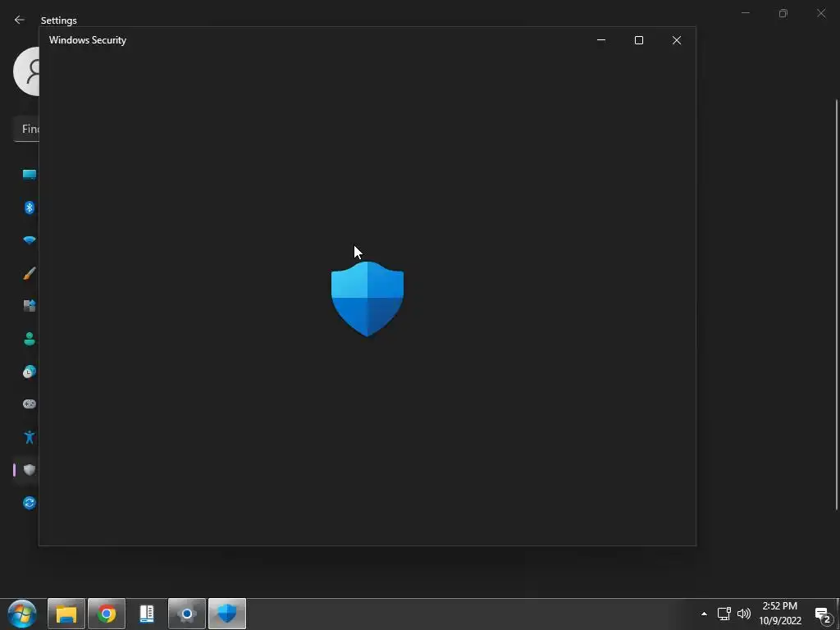
Task: Open Apps icon in Settings sidebar
Action: [x=30, y=306]
